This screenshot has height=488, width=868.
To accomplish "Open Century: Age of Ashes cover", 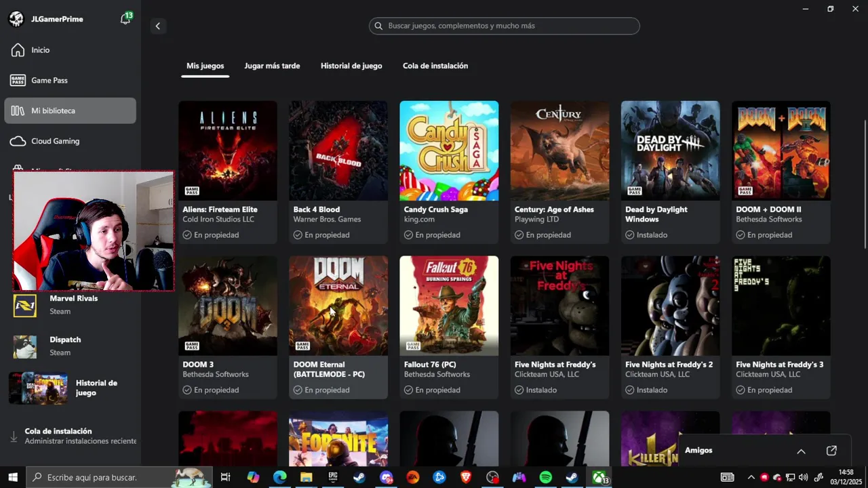I will pos(559,150).
